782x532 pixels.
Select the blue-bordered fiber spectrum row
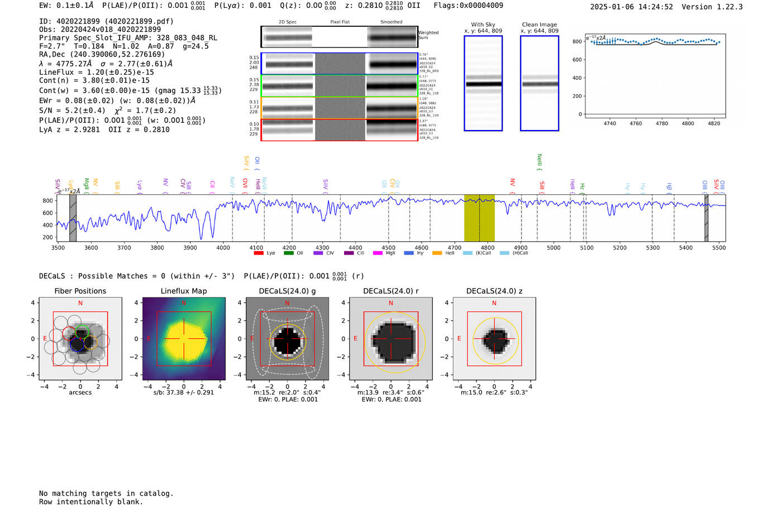339,64
